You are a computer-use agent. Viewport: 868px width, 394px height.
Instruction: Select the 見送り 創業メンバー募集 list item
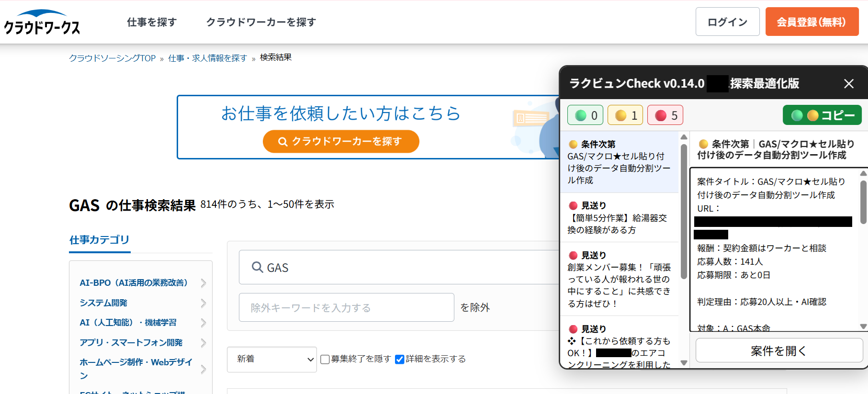point(620,279)
